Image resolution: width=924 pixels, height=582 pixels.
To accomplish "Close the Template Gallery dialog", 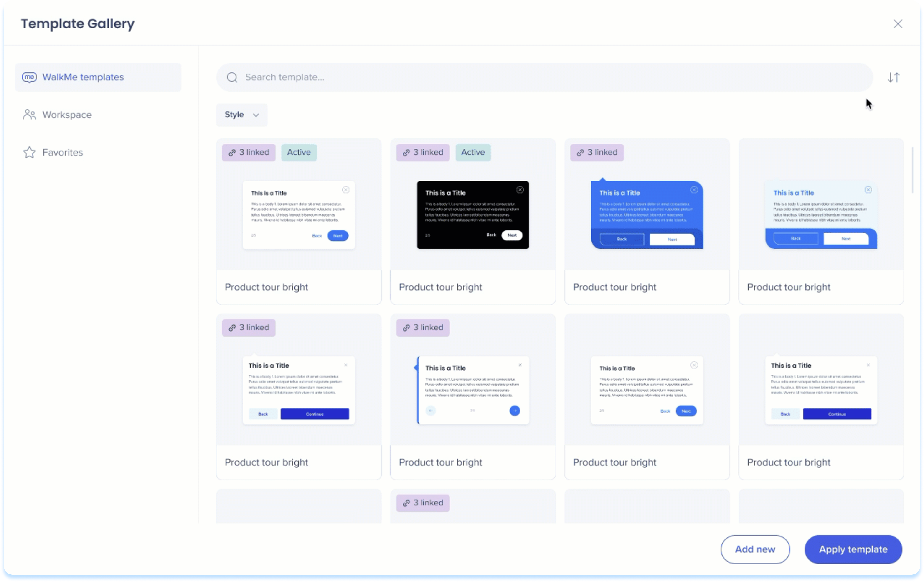I will click(898, 24).
